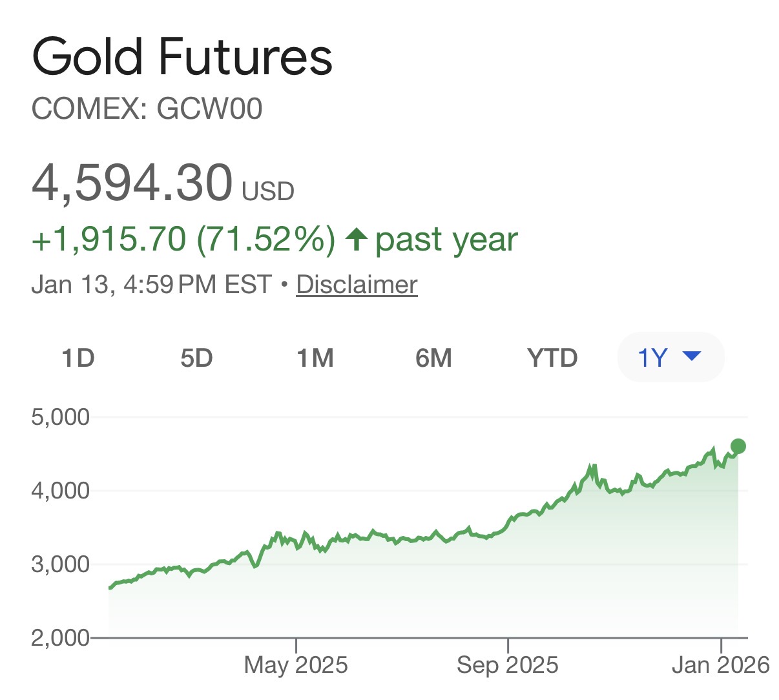
Task: Click the USD currency label
Action: tap(268, 192)
